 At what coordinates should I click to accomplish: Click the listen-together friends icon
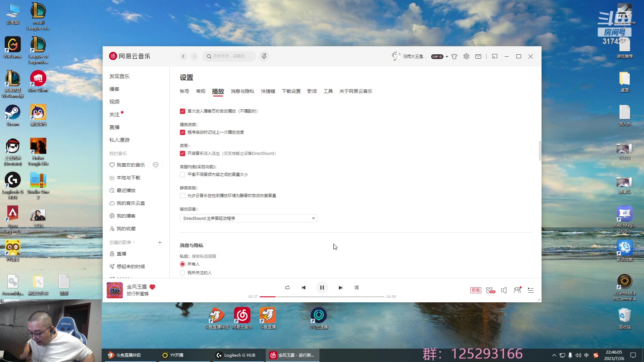click(517, 290)
